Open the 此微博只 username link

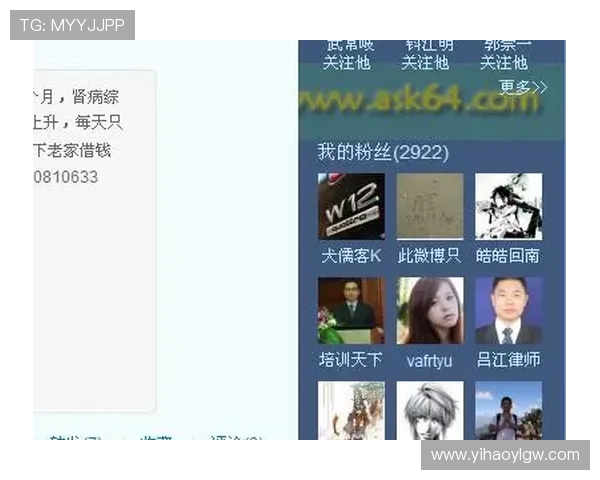(429, 256)
